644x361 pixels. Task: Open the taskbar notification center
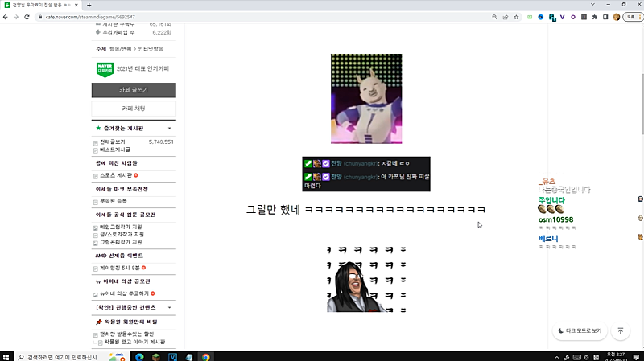click(x=636, y=357)
